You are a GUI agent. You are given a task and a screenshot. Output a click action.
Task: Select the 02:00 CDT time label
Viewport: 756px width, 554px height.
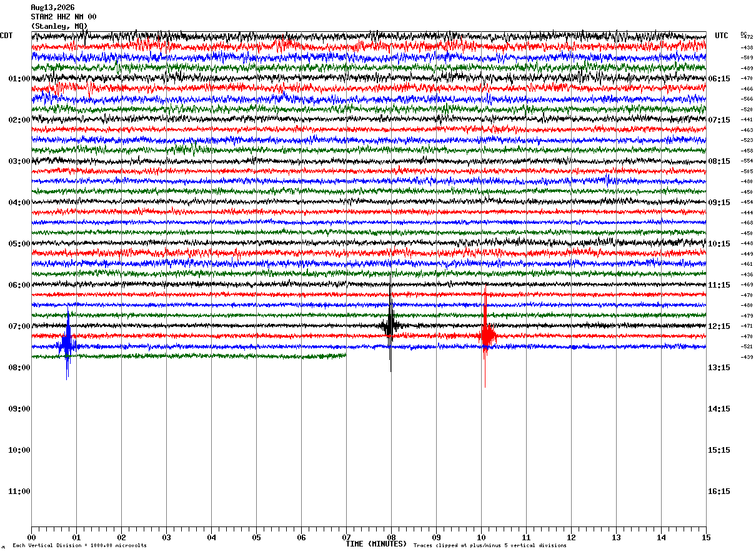(19, 120)
